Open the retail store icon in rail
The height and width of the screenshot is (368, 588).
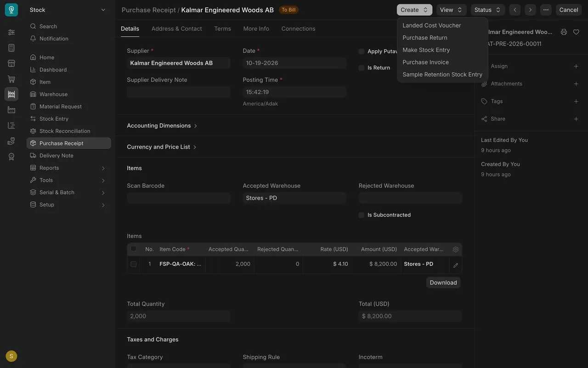pos(11,63)
